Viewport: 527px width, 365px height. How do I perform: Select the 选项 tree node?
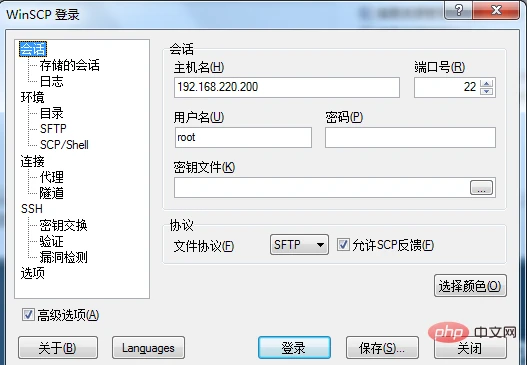(33, 273)
